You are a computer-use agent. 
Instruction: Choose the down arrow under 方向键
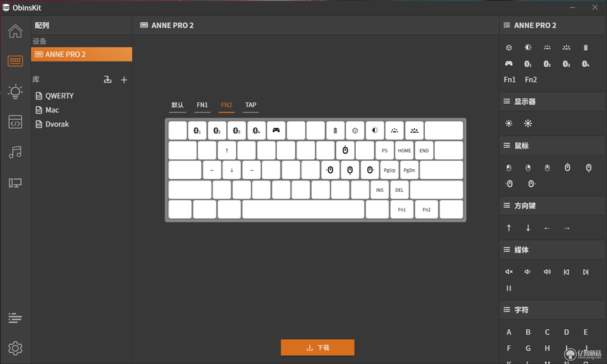528,227
